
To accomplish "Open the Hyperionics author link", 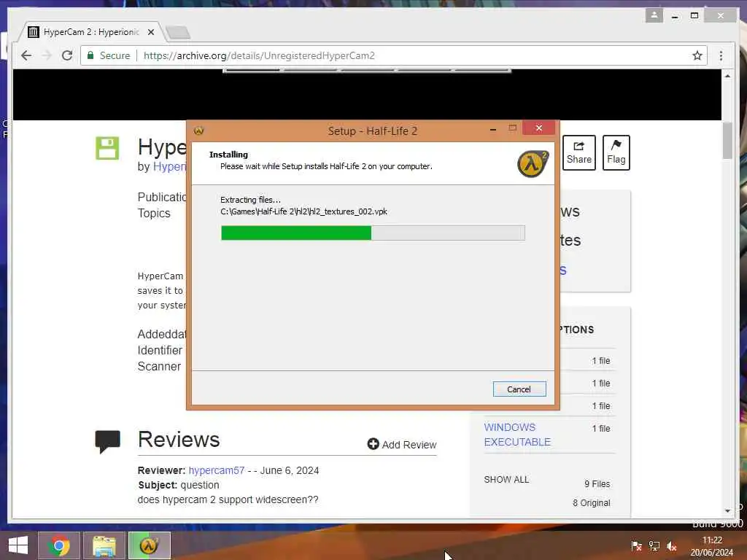I will [x=169, y=167].
